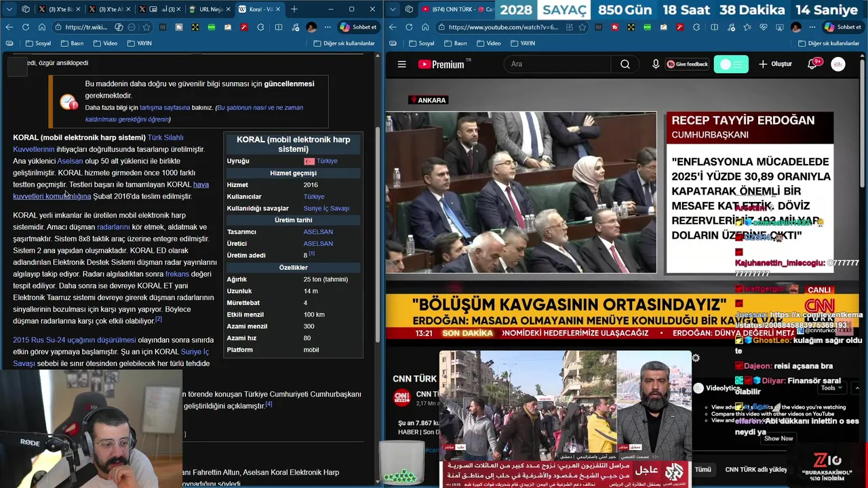Open YouTube account avatar menu
868x488 pixels.
pos(838,64)
